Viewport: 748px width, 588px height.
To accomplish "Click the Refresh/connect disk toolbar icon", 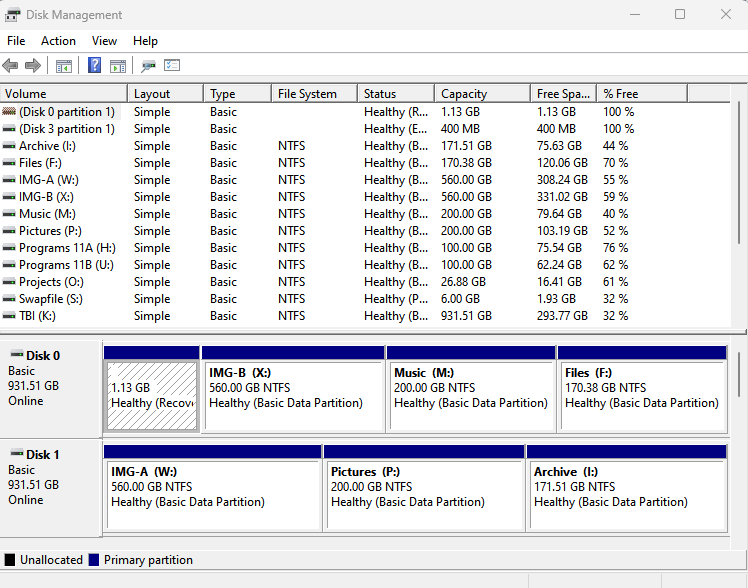I will tap(148, 66).
